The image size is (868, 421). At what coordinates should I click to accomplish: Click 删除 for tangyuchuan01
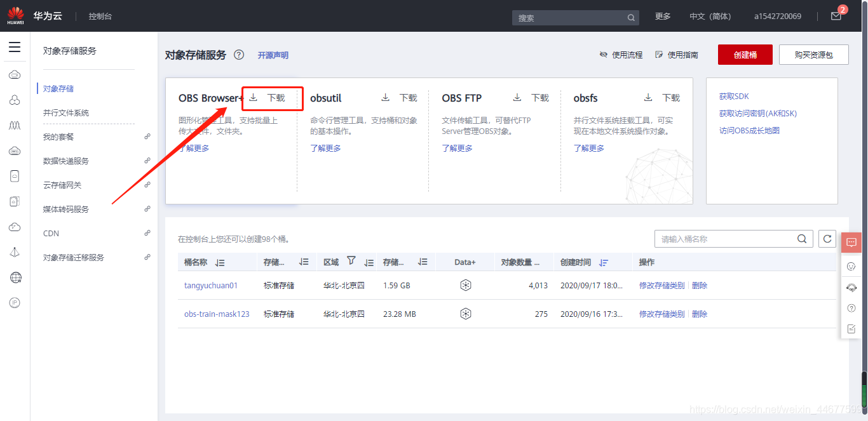coord(700,286)
